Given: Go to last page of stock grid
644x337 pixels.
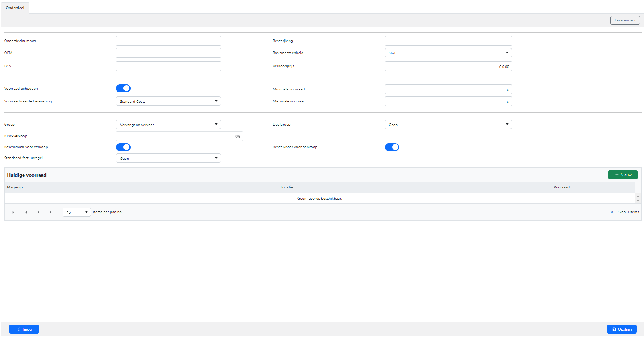Looking at the screenshot, I should click(51, 212).
